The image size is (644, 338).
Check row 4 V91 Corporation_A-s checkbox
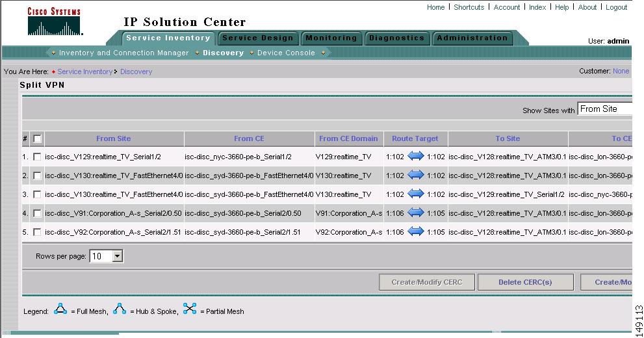(x=37, y=214)
